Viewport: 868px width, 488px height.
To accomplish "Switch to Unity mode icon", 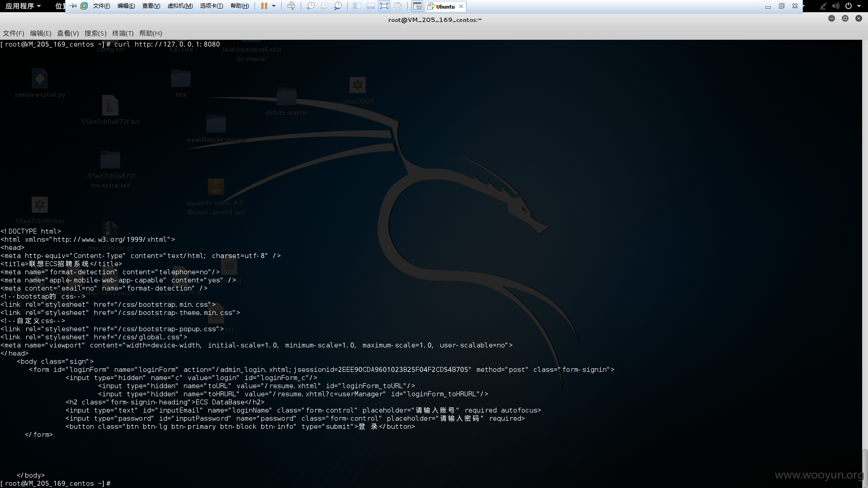I will click(x=398, y=6).
